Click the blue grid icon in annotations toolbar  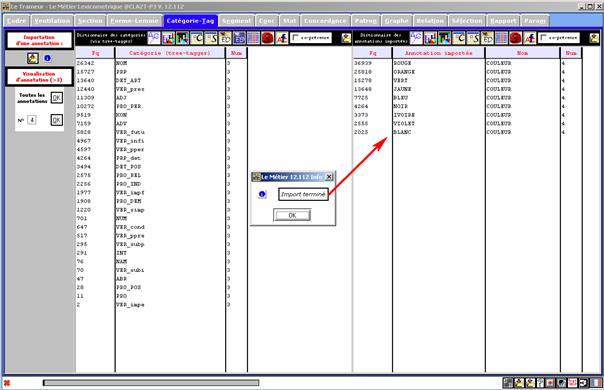(x=501, y=38)
